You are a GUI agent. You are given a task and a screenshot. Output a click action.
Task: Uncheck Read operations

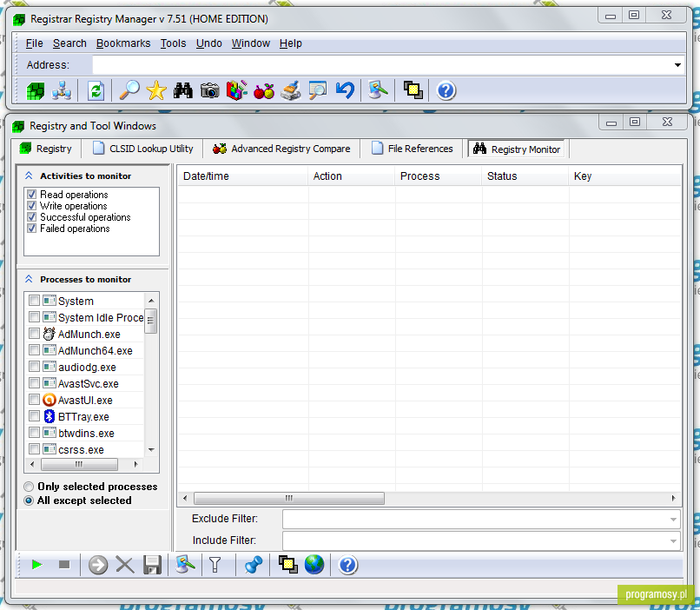[x=31, y=195]
